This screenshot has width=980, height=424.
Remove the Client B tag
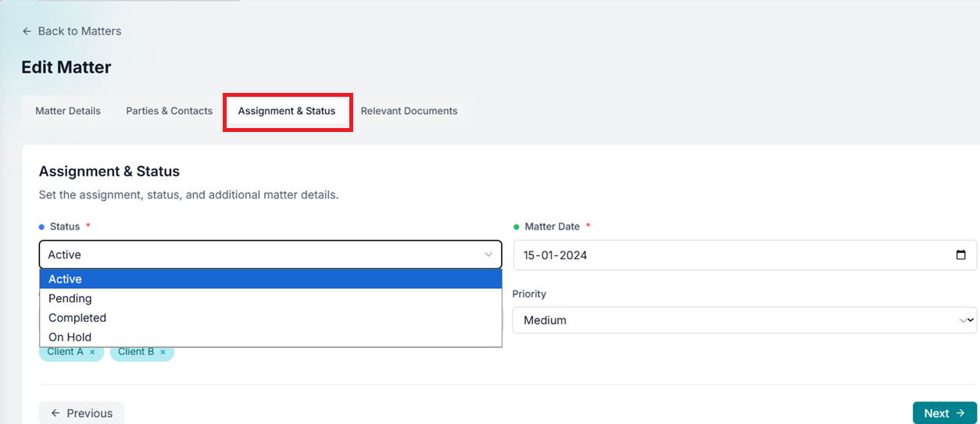coord(163,352)
